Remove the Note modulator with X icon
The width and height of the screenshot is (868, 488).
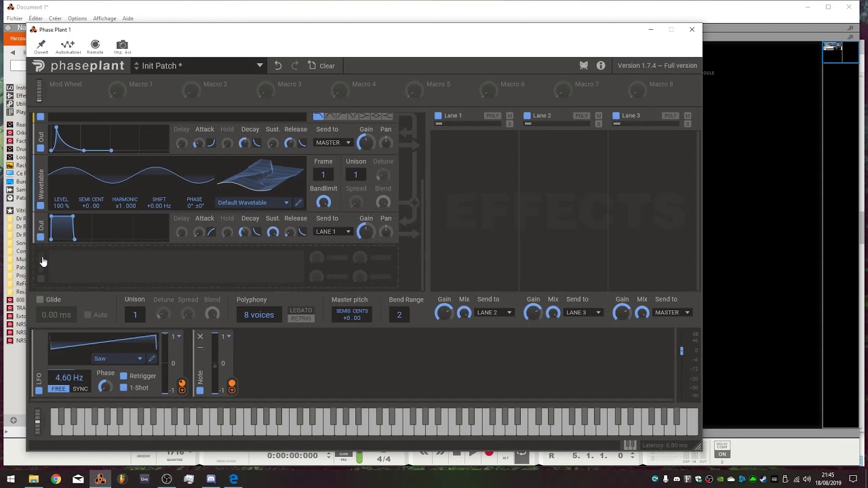pyautogui.click(x=200, y=336)
